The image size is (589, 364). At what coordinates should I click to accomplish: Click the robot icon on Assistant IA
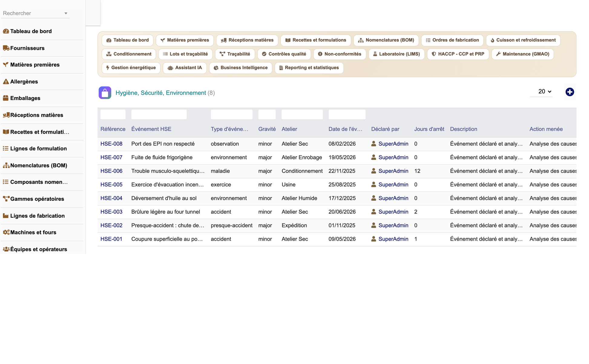coord(170,68)
